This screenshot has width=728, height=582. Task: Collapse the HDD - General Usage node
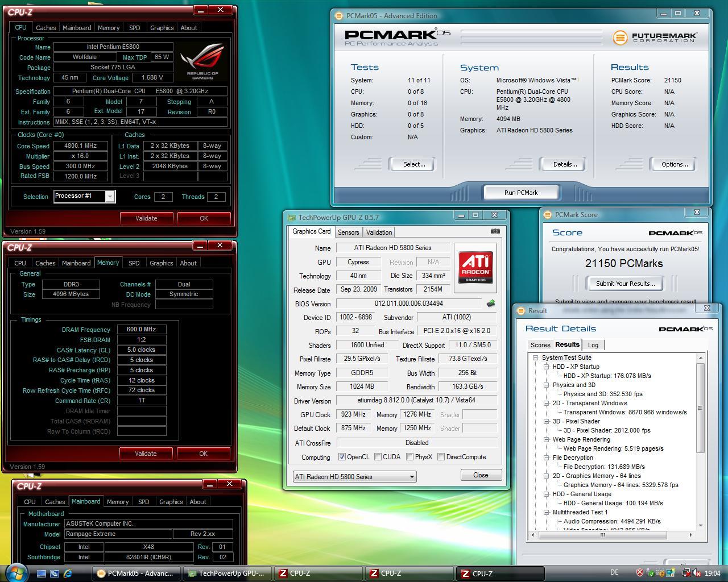547,494
